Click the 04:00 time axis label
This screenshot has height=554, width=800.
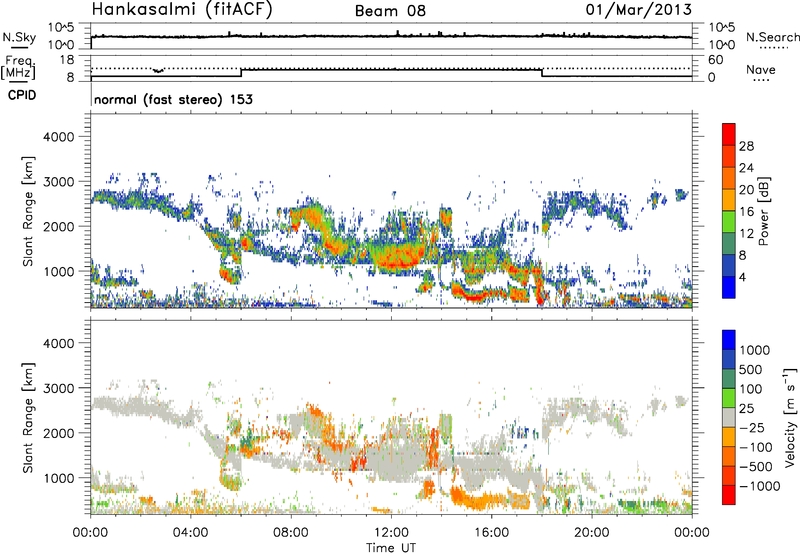point(191,533)
